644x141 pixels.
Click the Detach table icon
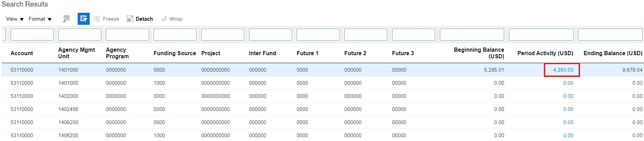[x=130, y=19]
